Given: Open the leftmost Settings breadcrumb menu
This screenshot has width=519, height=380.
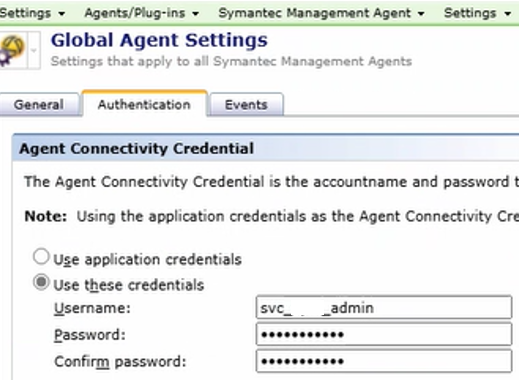Looking at the screenshot, I should [x=32, y=13].
